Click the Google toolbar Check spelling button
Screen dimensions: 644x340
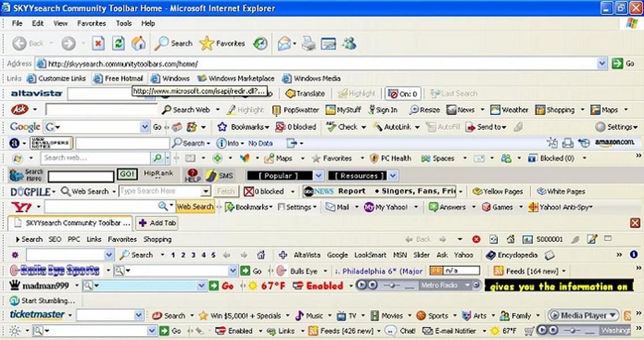pyautogui.click(x=342, y=127)
